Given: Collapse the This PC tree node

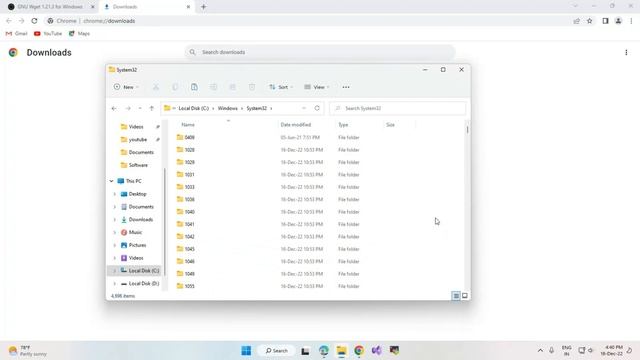Looking at the screenshot, I should pos(111,181).
